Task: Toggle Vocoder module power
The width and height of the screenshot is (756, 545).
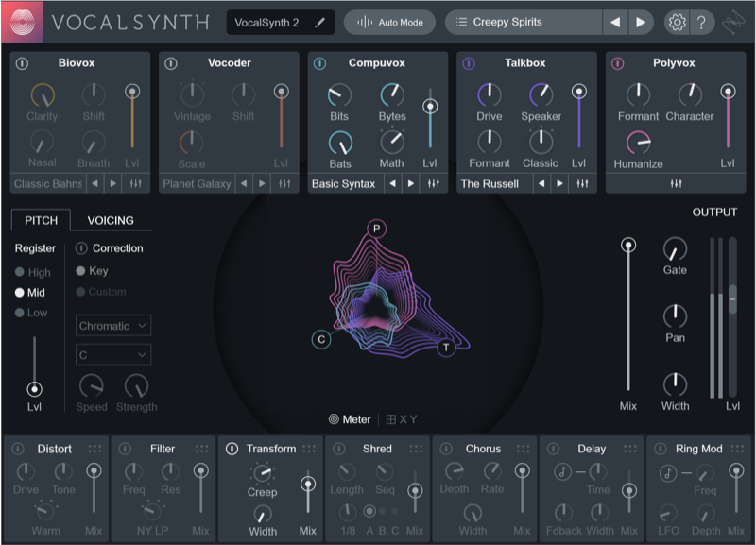Action: (x=171, y=63)
